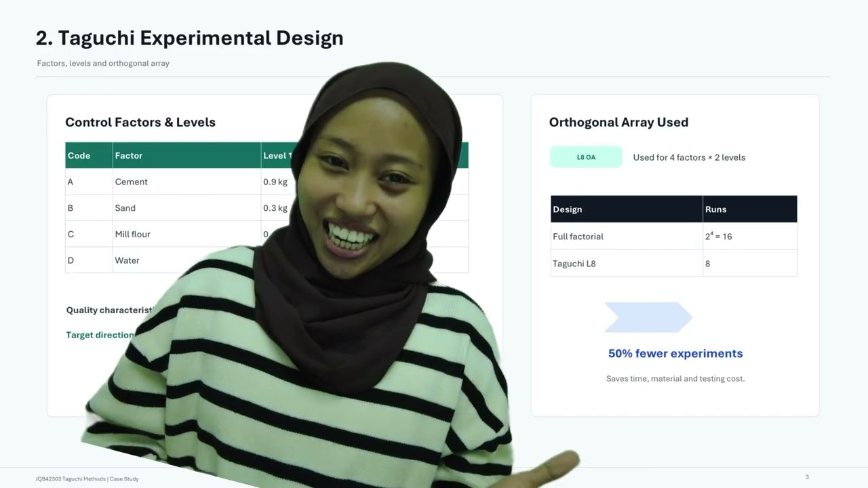
Task: Select the 'Water' factor cell
Action: [x=127, y=260]
